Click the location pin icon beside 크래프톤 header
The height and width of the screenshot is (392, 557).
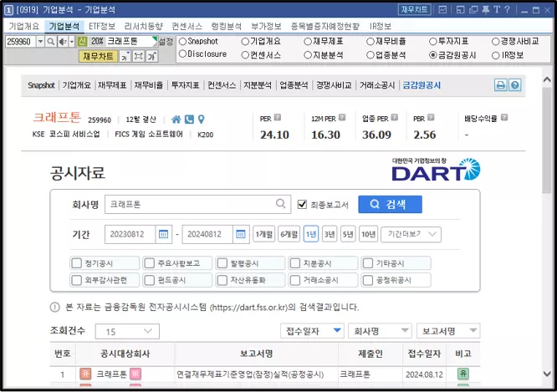201,120
